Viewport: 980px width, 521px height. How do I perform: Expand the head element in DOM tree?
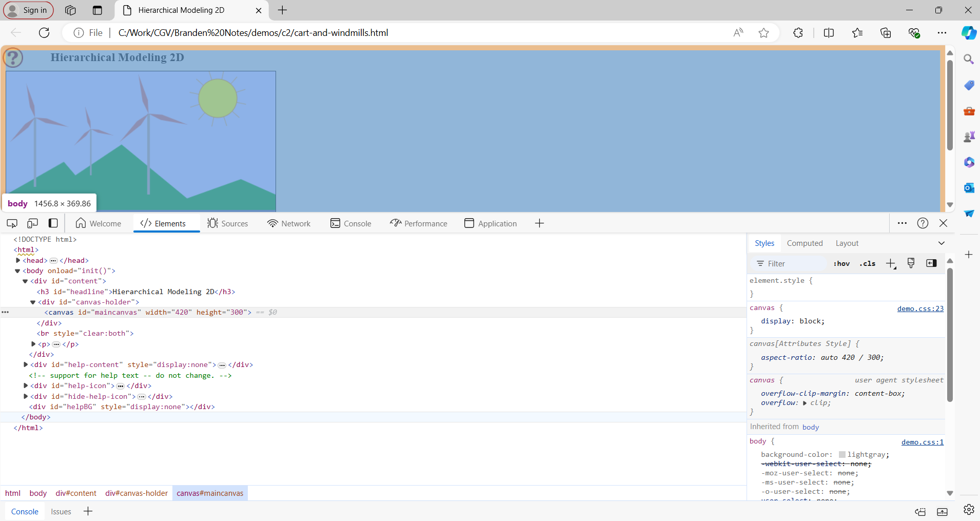tap(18, 260)
